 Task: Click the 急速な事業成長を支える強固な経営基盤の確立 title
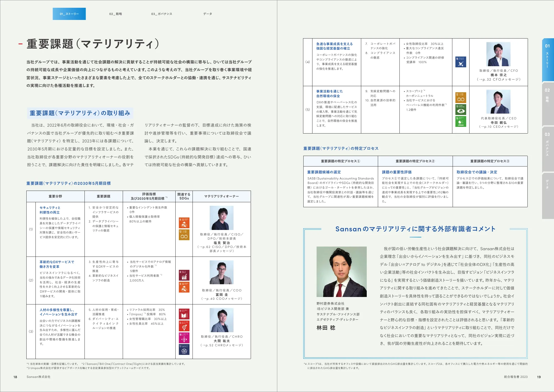[x=334, y=46]
